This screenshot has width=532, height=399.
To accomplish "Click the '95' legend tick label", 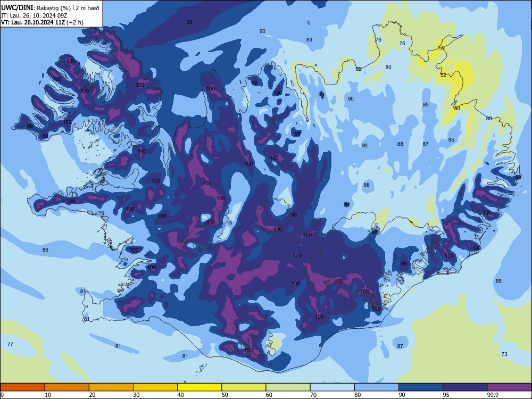I will click(x=446, y=395).
